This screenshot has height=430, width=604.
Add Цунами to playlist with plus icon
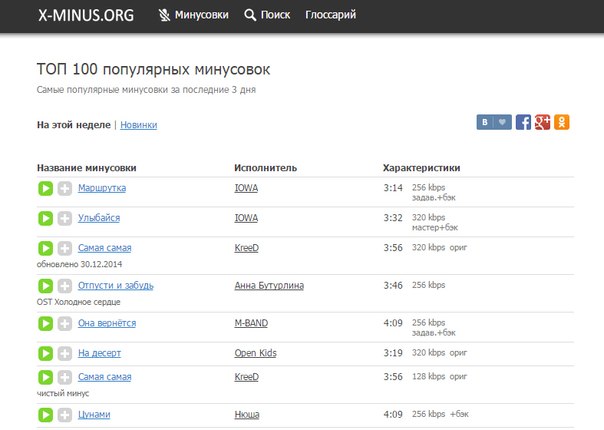[65, 415]
